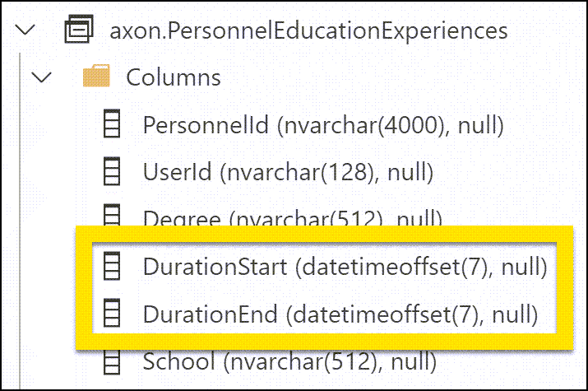Image resolution: width=588 pixels, height=391 pixels.
Task: Collapse the axon.PersonnelEducationExperiences table node
Action: click(x=28, y=31)
